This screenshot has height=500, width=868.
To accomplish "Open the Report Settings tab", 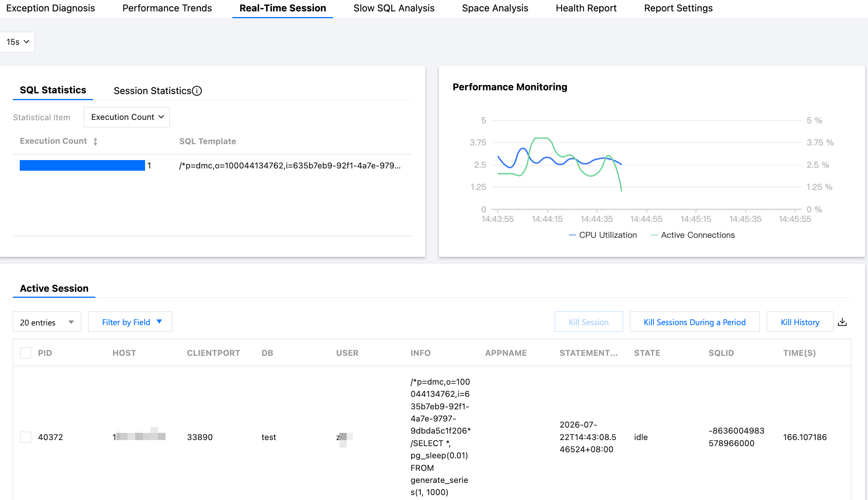I will coord(678,8).
